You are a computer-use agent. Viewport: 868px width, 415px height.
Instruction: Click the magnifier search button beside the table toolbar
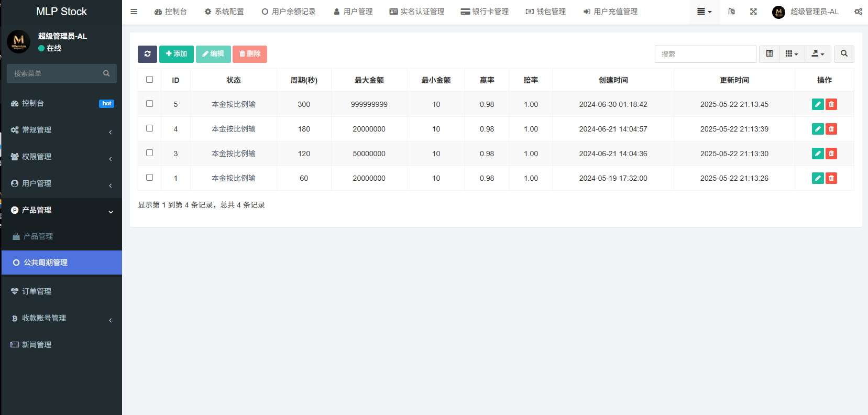[844, 54]
